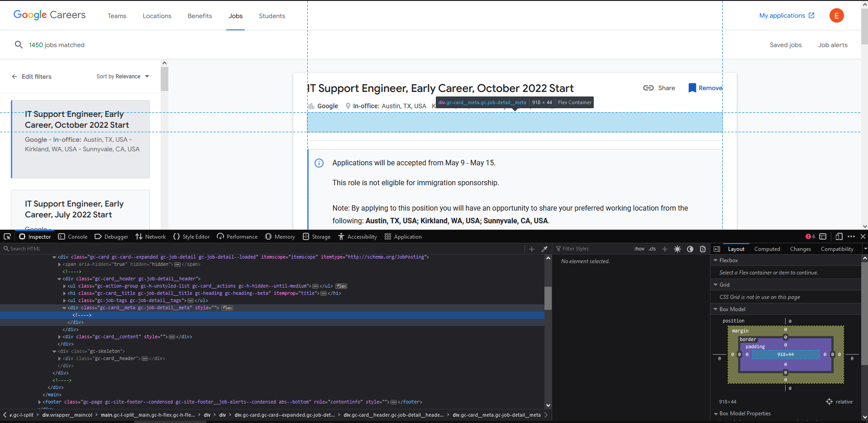Viewport: 868px width, 423px height.
Task: Go to the Locations page
Action: click(157, 16)
